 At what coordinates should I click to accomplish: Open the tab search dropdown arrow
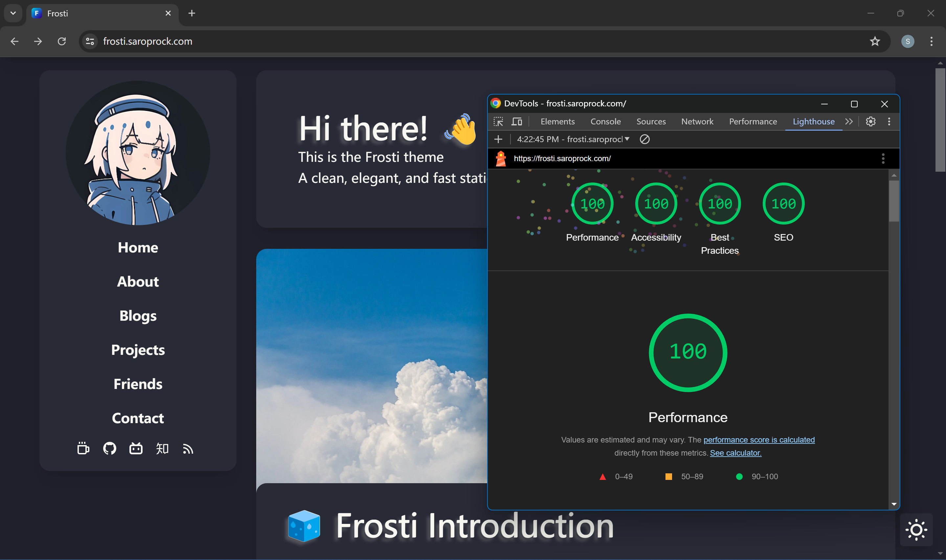click(13, 13)
